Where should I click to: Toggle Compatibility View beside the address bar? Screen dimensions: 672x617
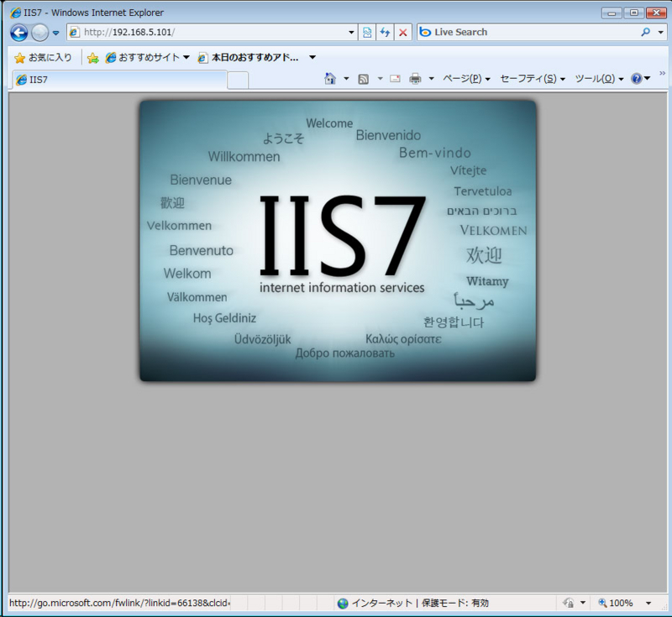[367, 31]
